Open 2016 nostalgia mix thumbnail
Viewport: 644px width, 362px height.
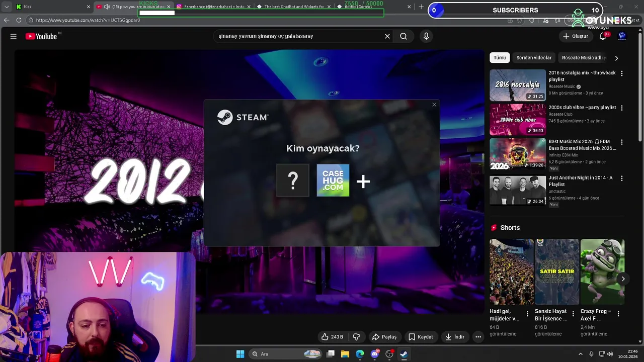pyautogui.click(x=518, y=85)
